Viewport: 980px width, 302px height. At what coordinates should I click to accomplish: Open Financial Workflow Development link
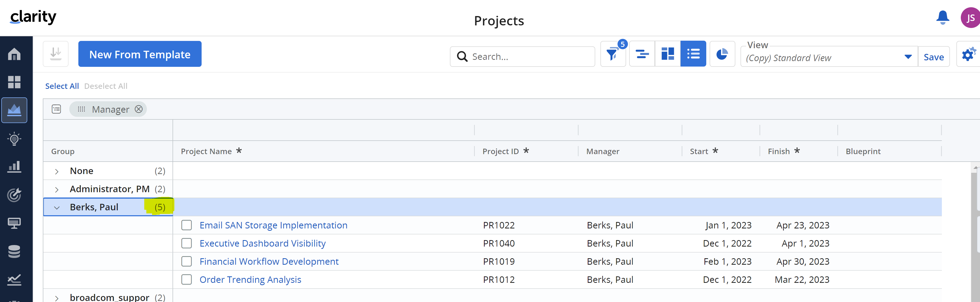click(269, 262)
